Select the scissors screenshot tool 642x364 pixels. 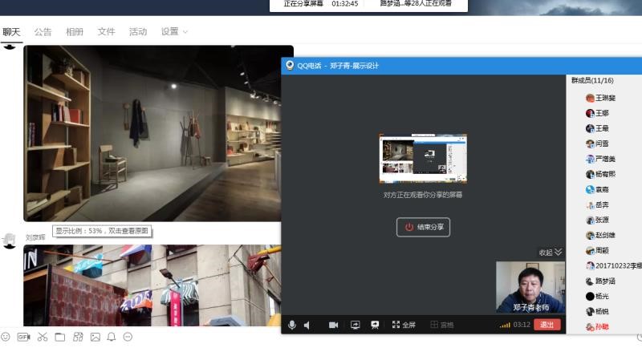(42, 337)
